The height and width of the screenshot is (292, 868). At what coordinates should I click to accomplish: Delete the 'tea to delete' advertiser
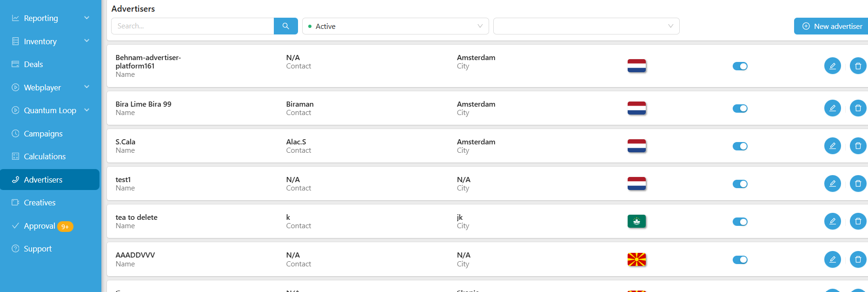858,221
